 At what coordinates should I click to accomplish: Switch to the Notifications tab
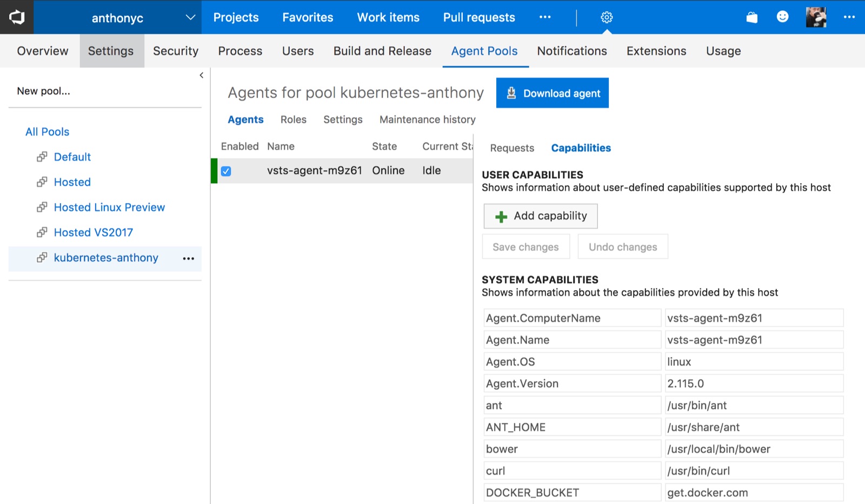point(572,51)
